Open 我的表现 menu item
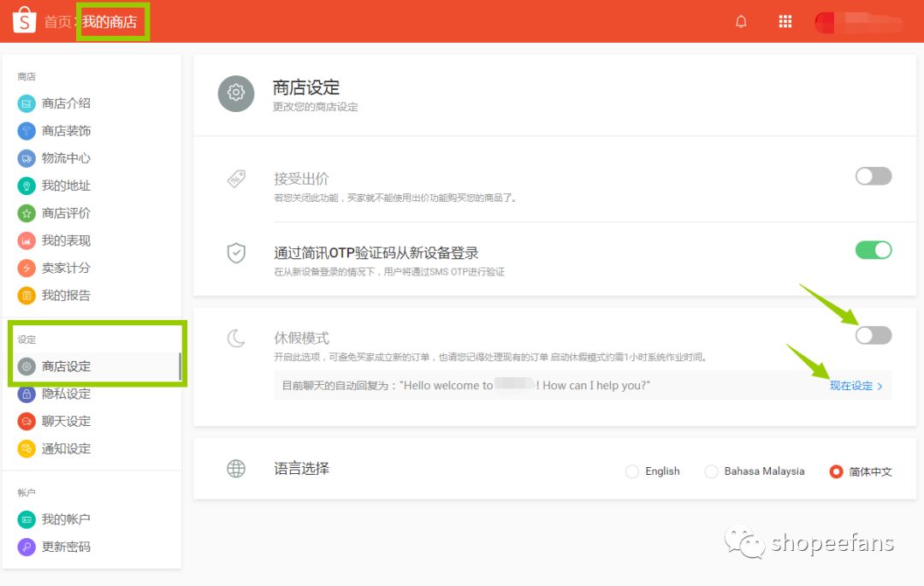Screen dimensions: 924x586 click(66, 240)
